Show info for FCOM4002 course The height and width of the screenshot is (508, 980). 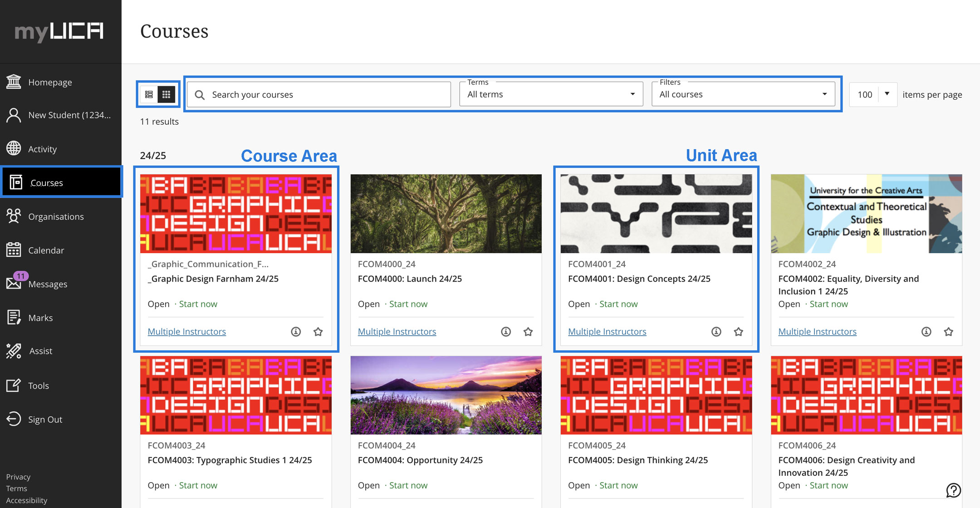[926, 332]
